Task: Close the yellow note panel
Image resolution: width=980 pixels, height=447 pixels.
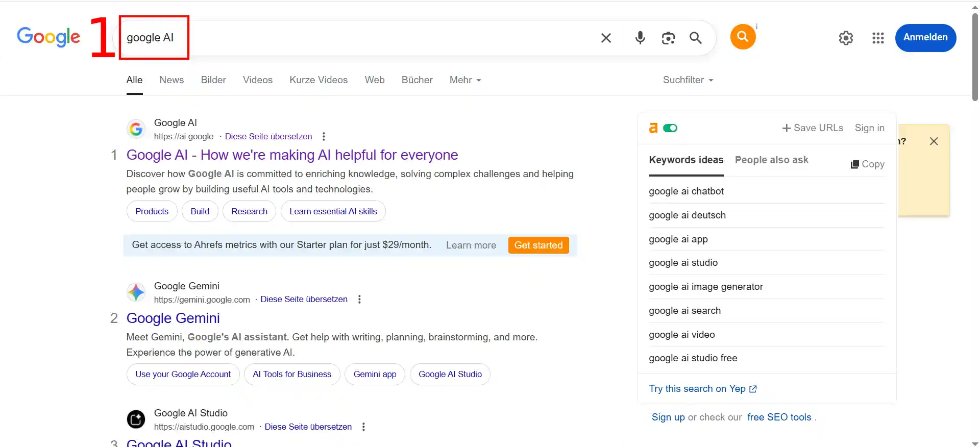Action: [934, 141]
